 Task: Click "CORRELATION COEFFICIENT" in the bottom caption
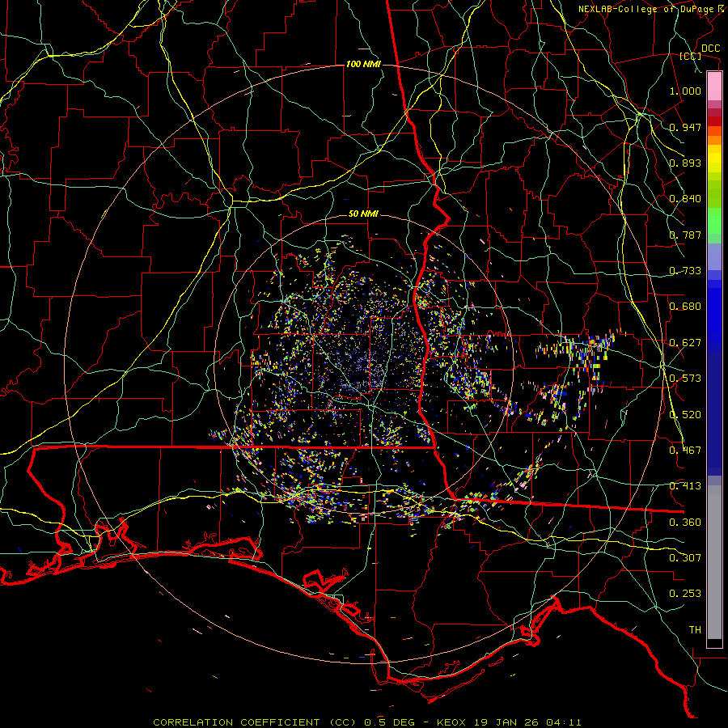(236, 722)
